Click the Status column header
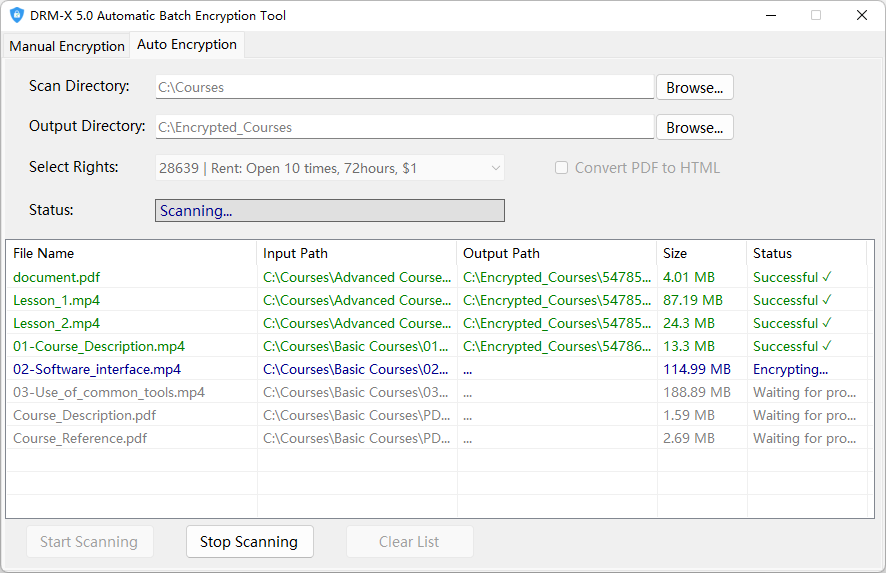886x573 pixels. click(x=806, y=253)
